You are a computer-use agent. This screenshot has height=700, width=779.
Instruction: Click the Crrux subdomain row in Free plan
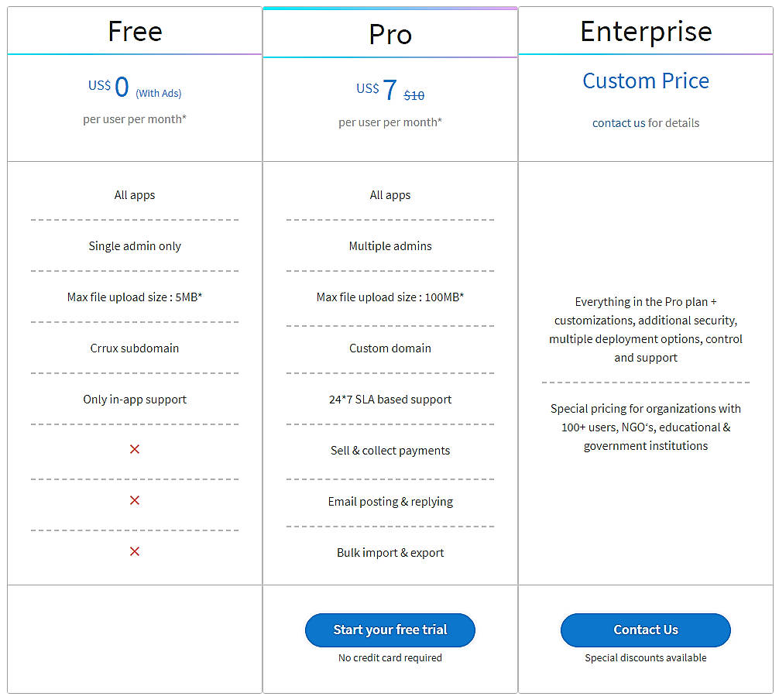[135, 348]
